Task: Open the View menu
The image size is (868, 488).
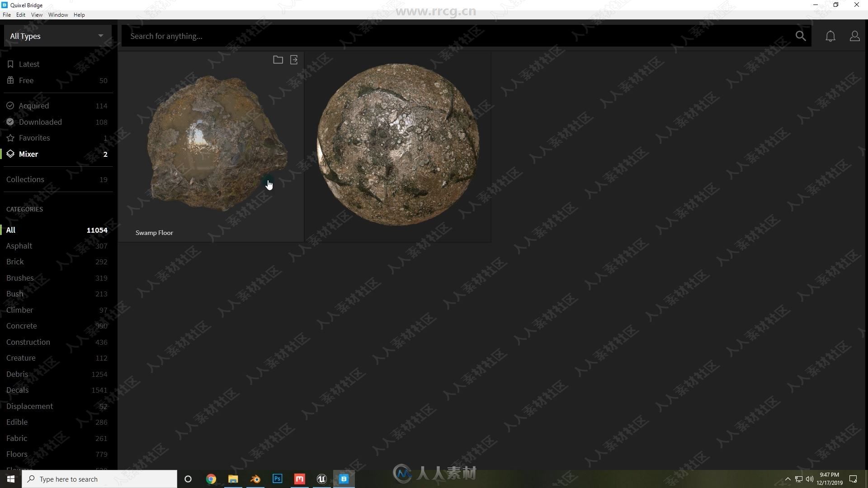Action: 37,15
